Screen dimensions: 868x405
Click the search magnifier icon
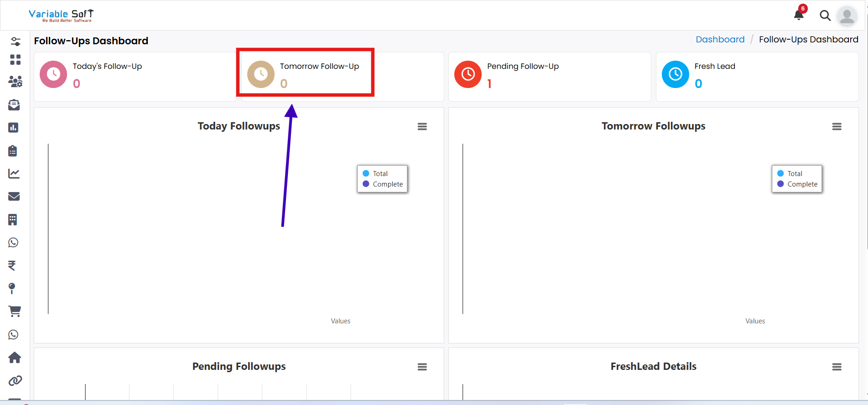coord(825,16)
